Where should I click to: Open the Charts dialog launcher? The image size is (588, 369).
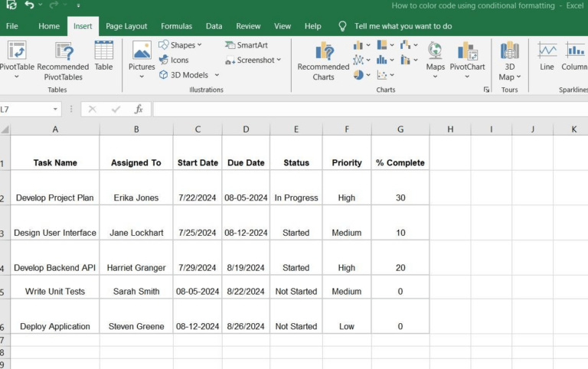pos(485,90)
